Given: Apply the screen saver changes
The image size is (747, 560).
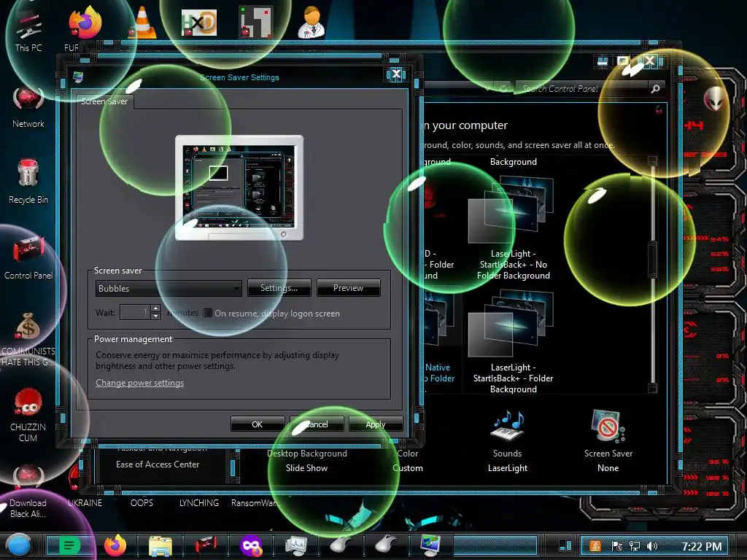Looking at the screenshot, I should 376,424.
